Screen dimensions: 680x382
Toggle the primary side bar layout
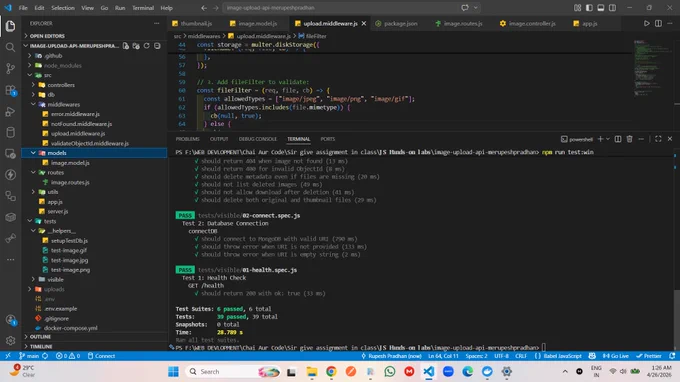[589, 8]
